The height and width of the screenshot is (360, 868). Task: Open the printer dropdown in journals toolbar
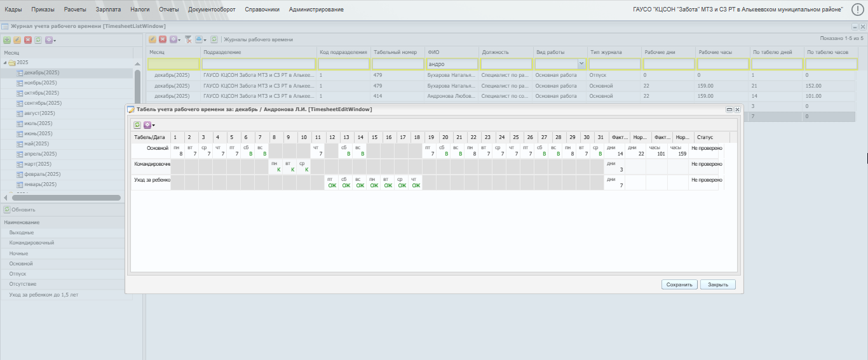(200, 39)
